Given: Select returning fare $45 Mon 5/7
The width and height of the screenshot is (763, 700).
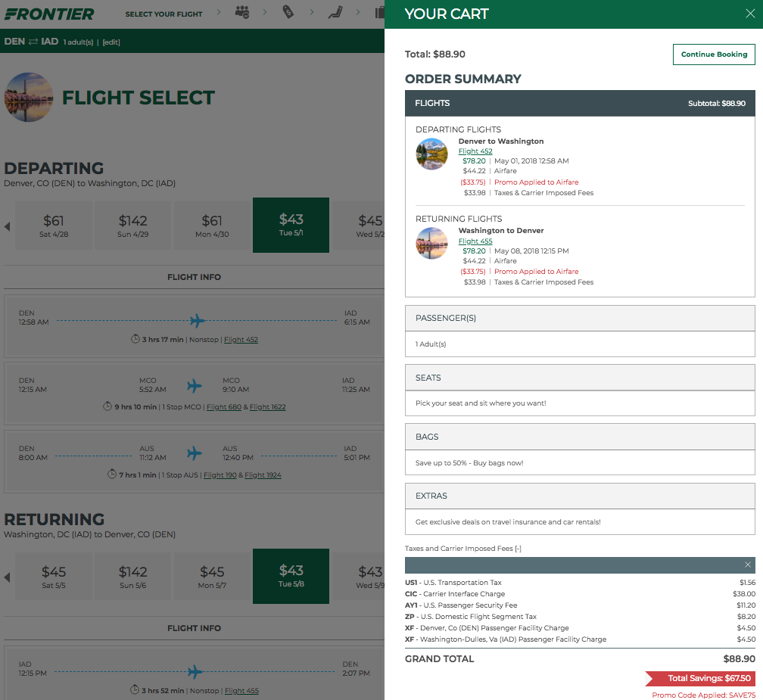Looking at the screenshot, I should click(212, 577).
